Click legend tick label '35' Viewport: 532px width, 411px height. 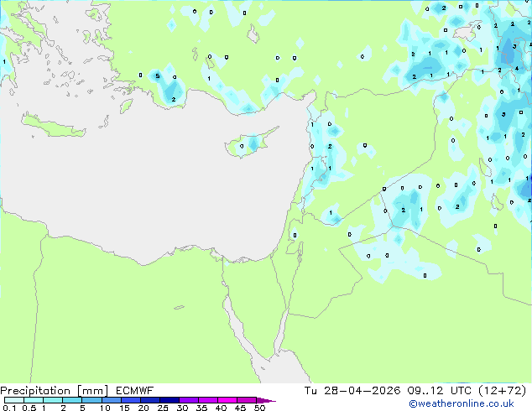point(201,408)
